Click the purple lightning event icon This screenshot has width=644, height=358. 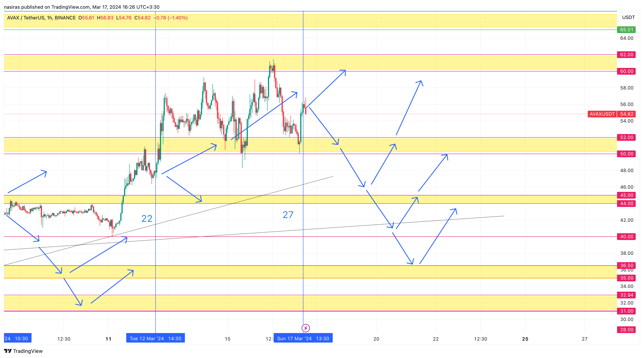[x=306, y=328]
